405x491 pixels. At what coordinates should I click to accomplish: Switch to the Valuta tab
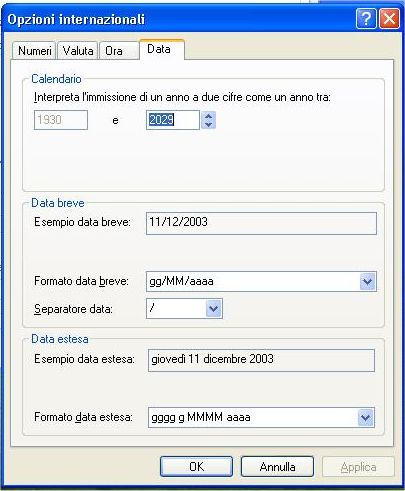coord(78,51)
